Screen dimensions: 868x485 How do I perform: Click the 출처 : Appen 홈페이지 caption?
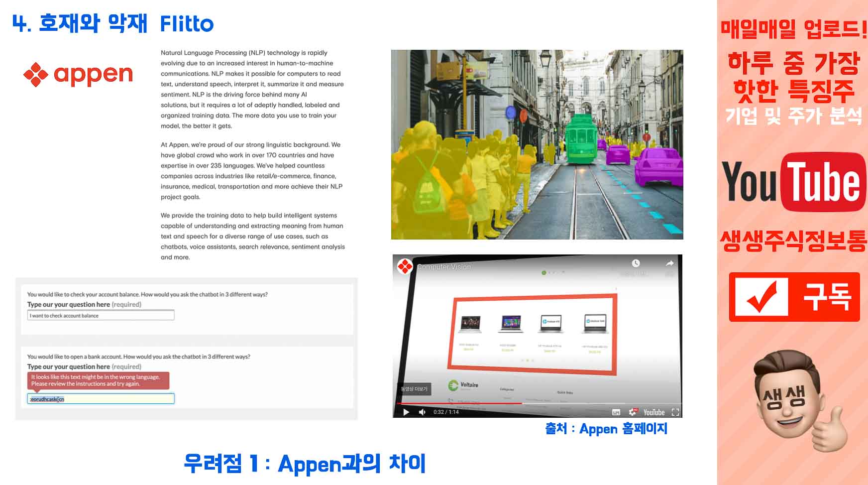tap(606, 429)
